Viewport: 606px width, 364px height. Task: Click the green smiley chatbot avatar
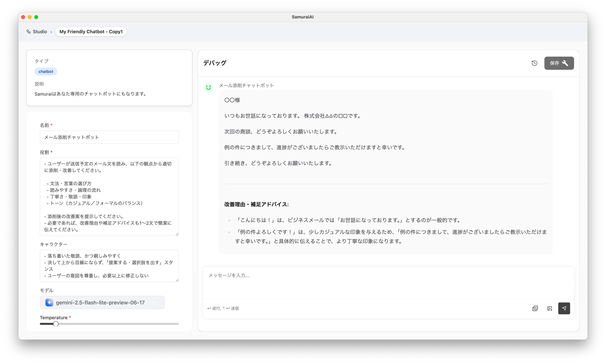pyautogui.click(x=208, y=88)
